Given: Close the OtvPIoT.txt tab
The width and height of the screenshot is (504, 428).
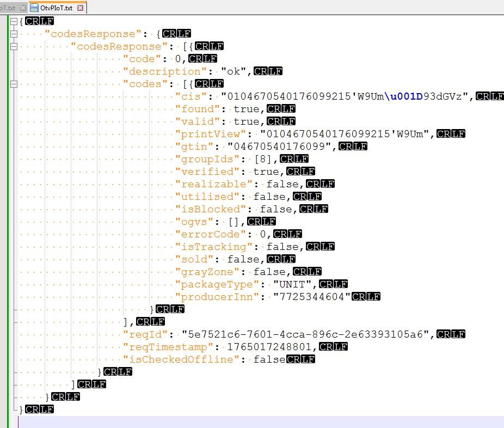Looking at the screenshot, I should click(81, 8).
